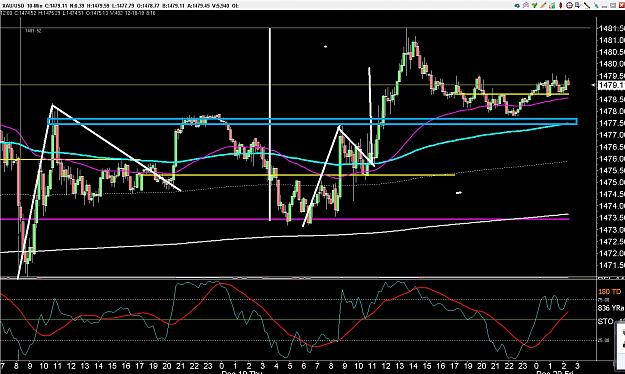Click the monitor-with-cursor toolbar icon

pyautogui.click(x=578, y=5)
